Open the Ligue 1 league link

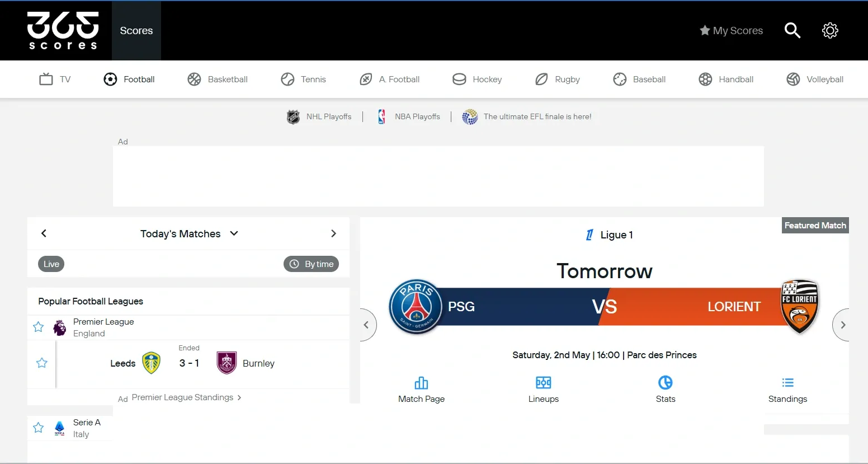pos(609,235)
